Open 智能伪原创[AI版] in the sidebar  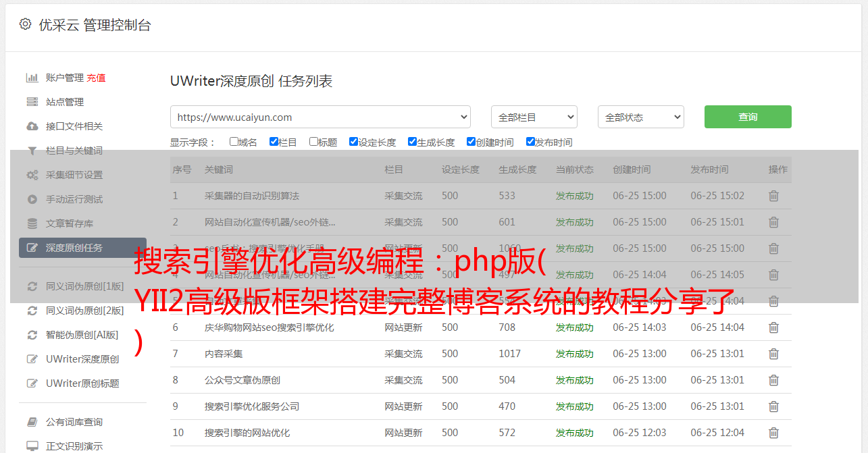[x=82, y=335]
